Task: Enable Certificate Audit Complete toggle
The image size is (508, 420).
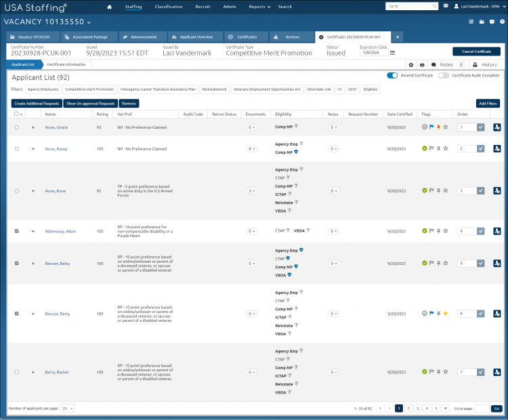Action: click(444, 75)
